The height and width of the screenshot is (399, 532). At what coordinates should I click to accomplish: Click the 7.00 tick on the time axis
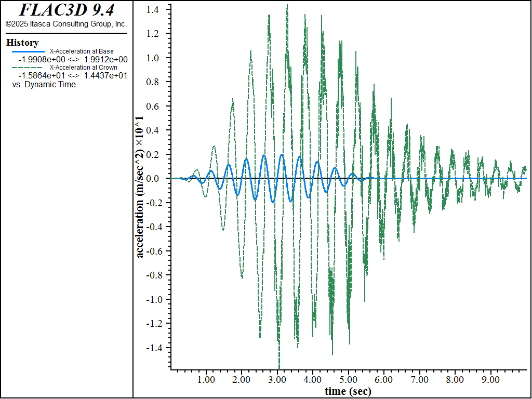[x=419, y=380]
